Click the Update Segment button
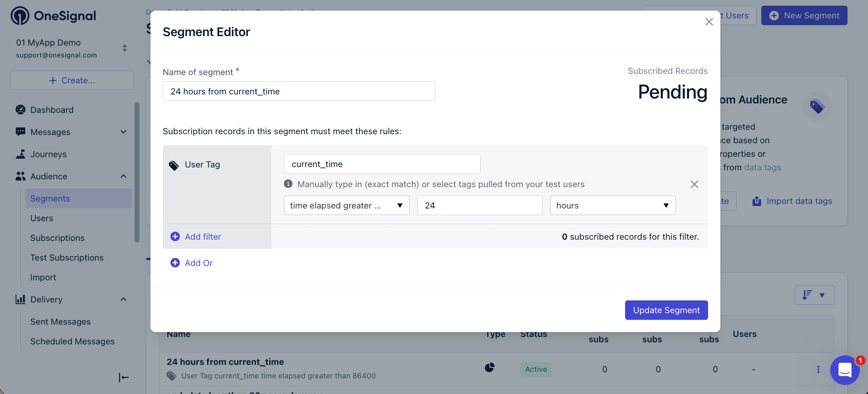 coord(667,310)
